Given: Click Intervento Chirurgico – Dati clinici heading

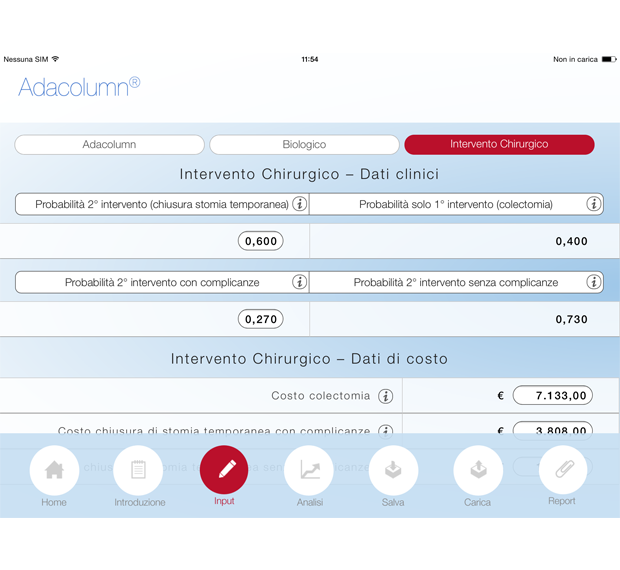Looking at the screenshot, I should [309, 174].
